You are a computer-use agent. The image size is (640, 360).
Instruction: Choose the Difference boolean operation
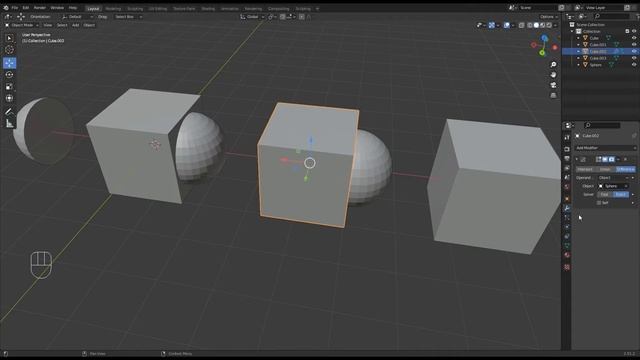(x=625, y=169)
